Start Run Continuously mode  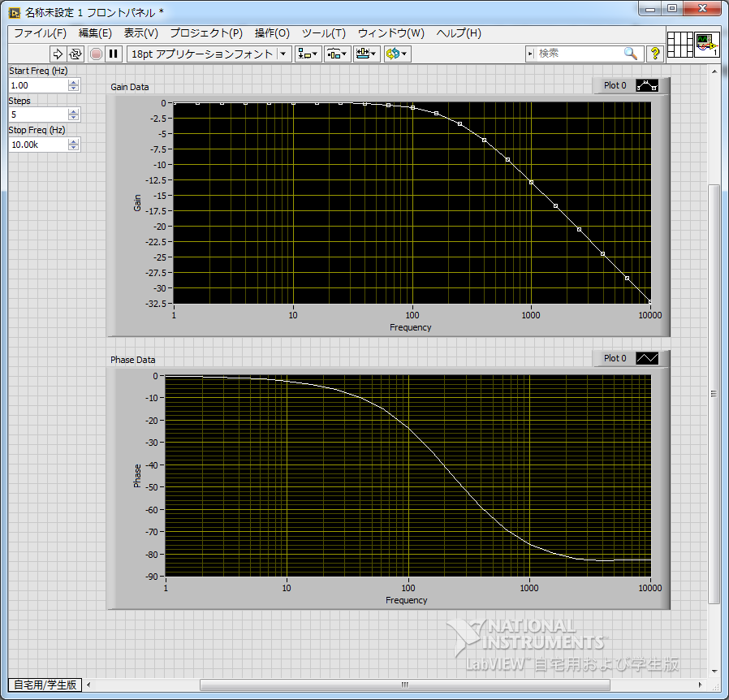75,54
